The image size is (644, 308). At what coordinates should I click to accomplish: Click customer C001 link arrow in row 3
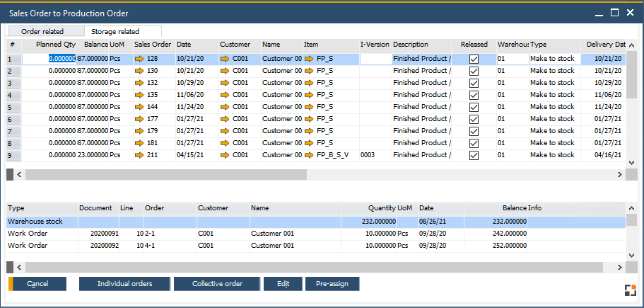(x=225, y=84)
